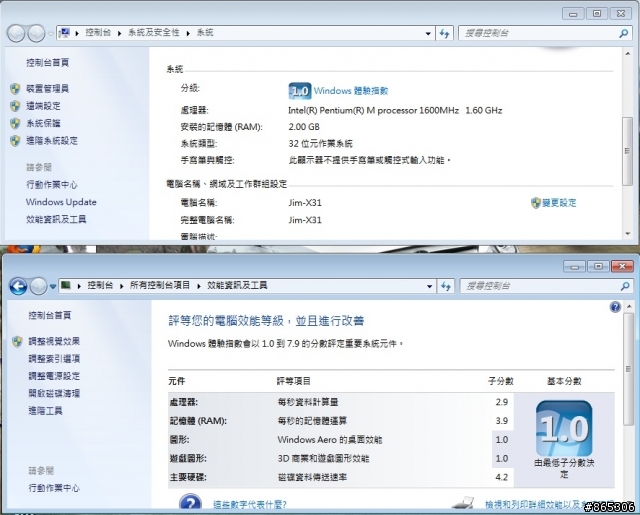
Task: Click printer icon beside detailed performance link
Action: point(463,502)
